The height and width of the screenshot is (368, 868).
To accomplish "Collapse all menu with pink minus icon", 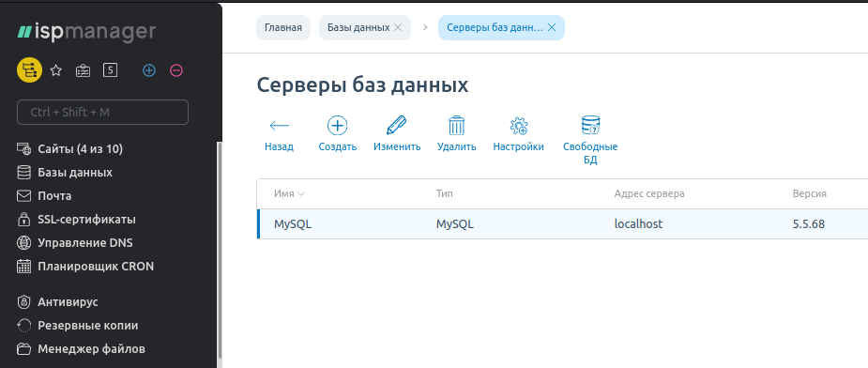I will click(176, 70).
